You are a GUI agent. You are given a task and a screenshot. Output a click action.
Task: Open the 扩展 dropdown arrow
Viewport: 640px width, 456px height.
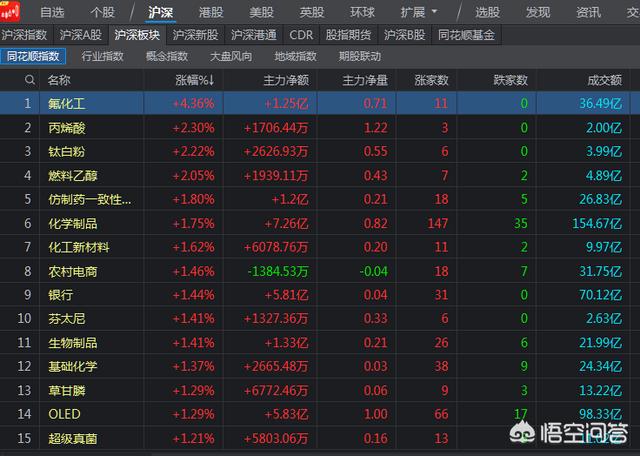(x=434, y=11)
